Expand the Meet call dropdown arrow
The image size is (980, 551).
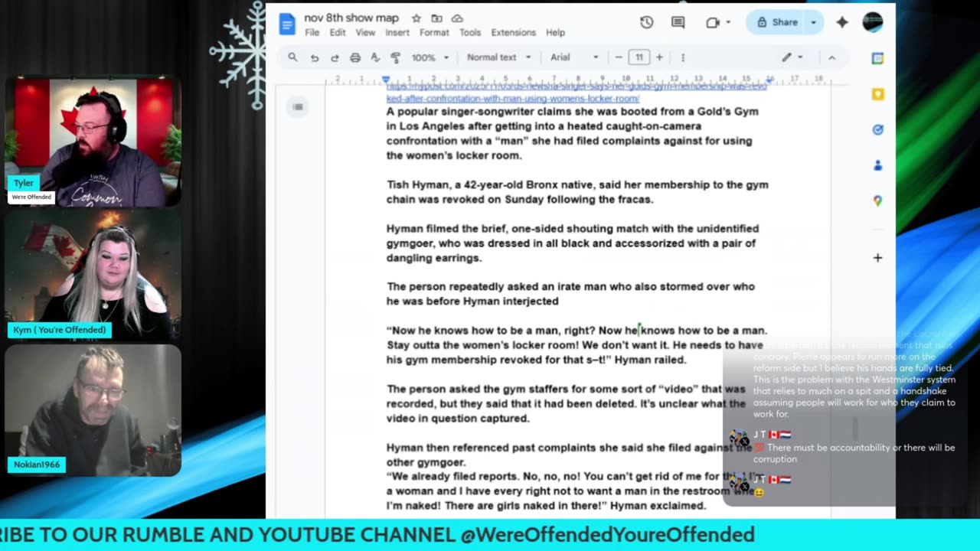point(728,22)
